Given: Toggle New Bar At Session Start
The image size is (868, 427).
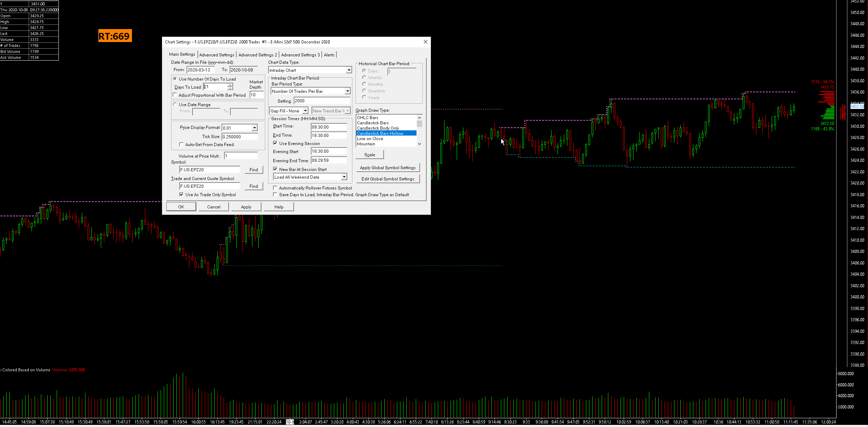Looking at the screenshot, I should [x=275, y=169].
